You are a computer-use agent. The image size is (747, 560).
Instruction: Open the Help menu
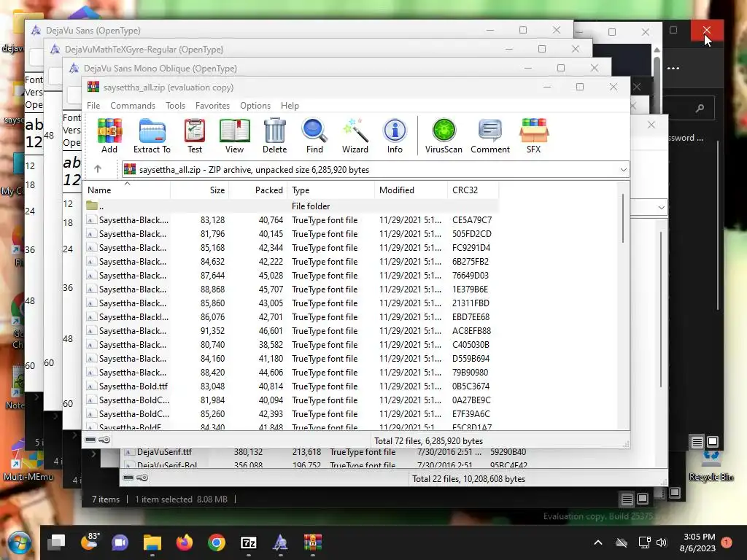pyautogui.click(x=290, y=105)
